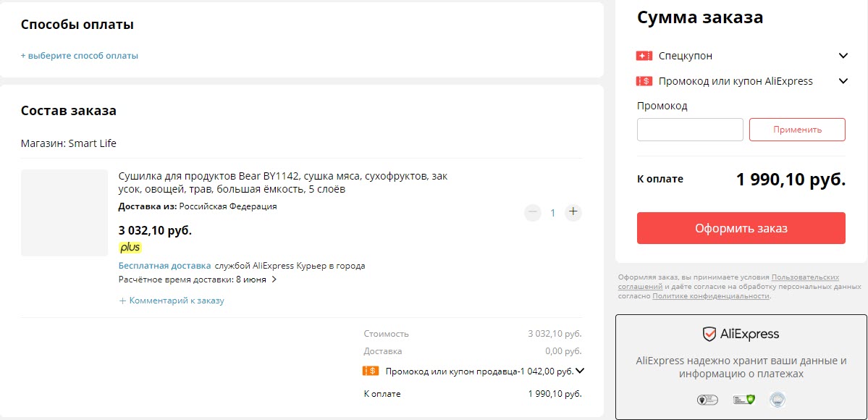The height and width of the screenshot is (420, 868).
Task: Click the plus badge under the price
Action: click(130, 248)
